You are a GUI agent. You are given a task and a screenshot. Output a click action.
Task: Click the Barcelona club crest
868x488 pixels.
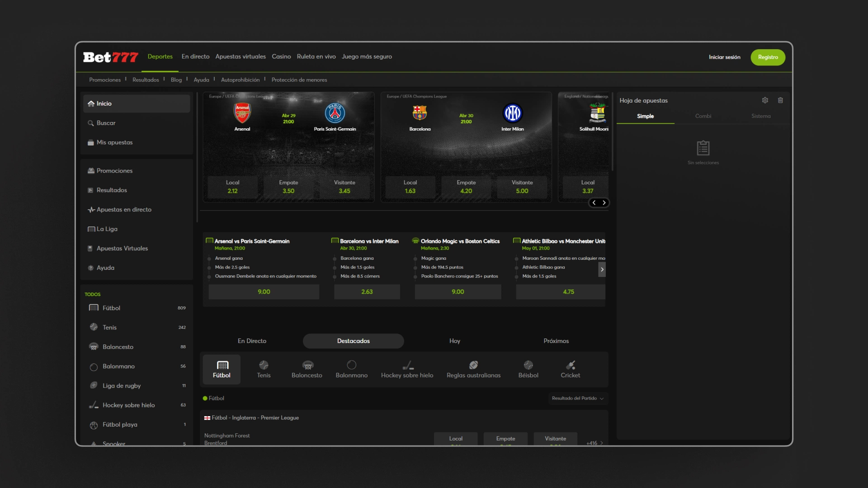pyautogui.click(x=420, y=113)
